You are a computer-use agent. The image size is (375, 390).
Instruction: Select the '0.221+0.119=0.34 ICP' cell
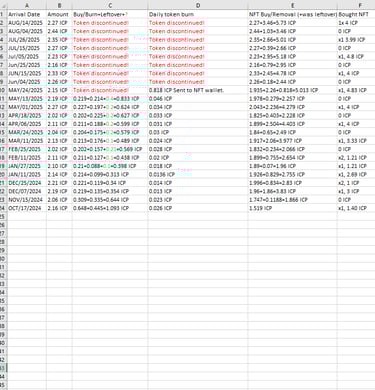110,183
